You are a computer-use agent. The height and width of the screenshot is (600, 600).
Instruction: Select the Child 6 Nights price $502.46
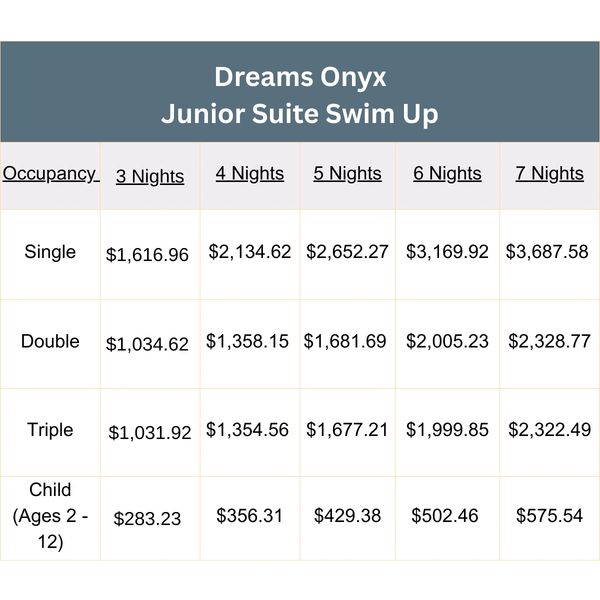click(x=445, y=516)
